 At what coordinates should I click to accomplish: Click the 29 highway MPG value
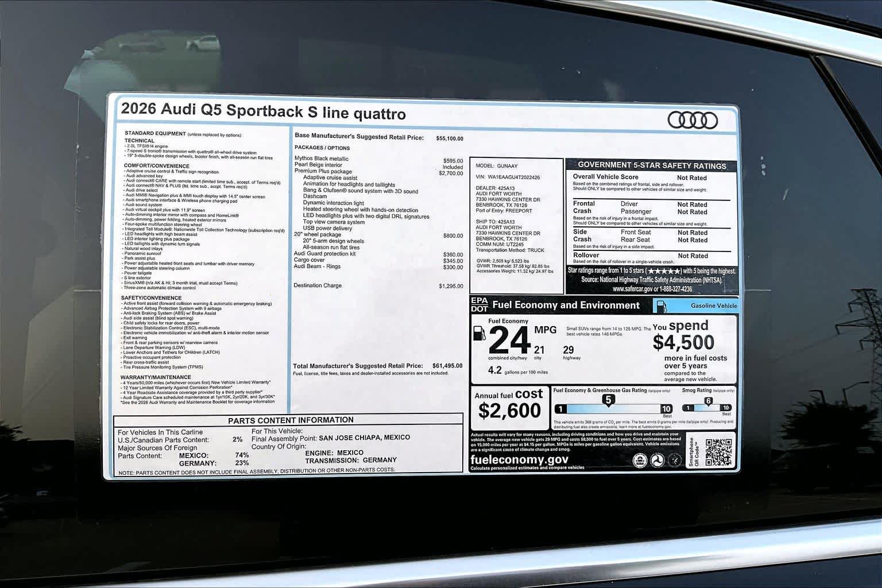[x=568, y=350]
